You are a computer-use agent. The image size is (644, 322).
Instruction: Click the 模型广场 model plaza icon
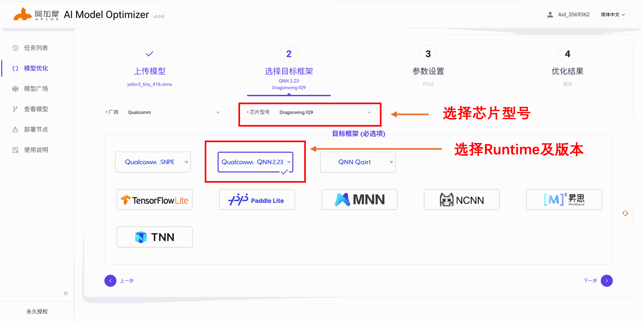15,89
